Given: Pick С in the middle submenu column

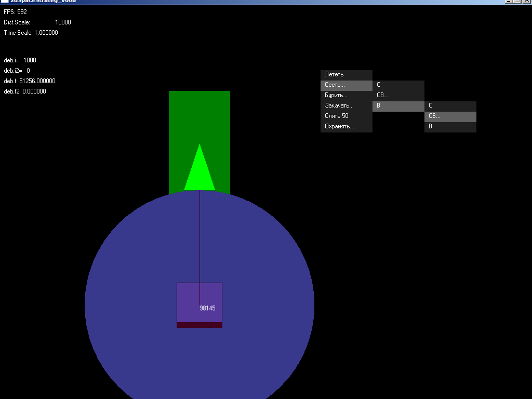Looking at the screenshot, I should [x=398, y=85].
